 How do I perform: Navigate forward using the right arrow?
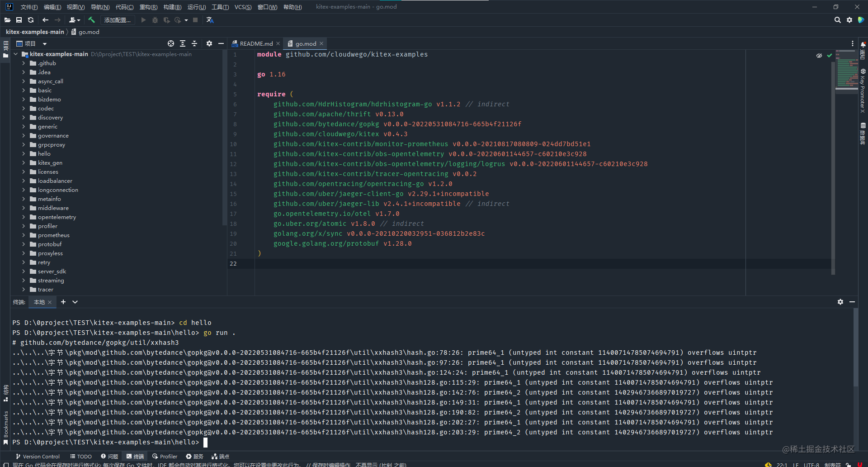coord(57,20)
